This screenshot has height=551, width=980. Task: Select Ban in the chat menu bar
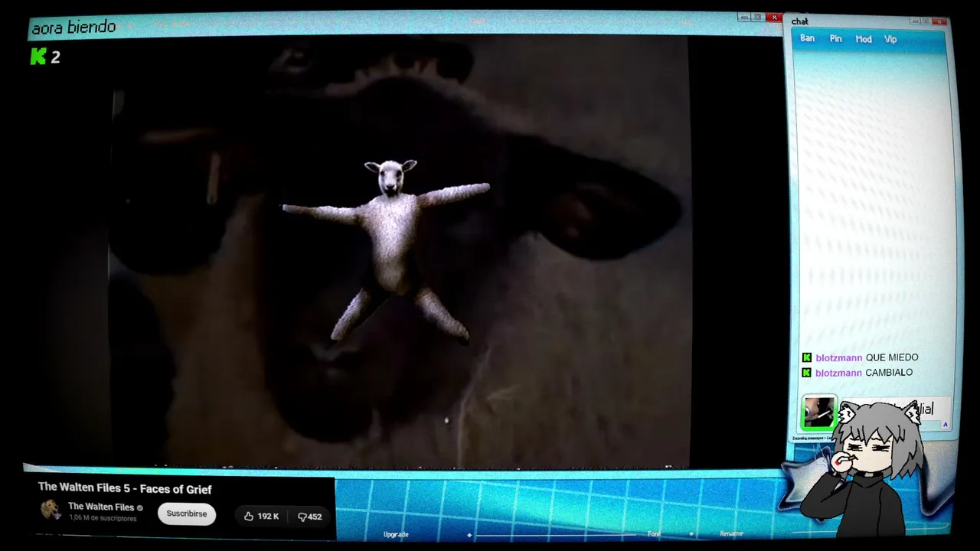coord(808,38)
